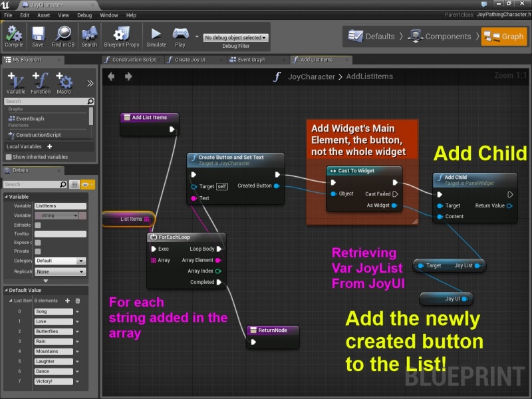Navigate back in graph history

click(x=111, y=76)
